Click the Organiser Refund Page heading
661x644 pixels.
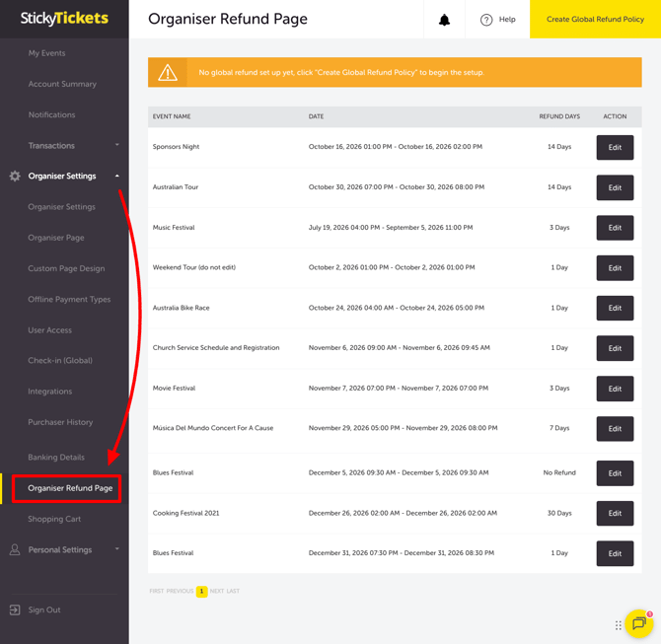point(228,19)
